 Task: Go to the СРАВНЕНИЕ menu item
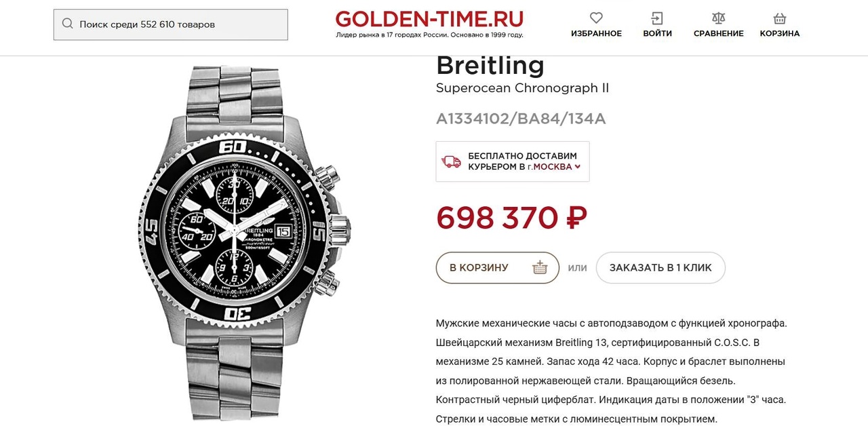[718, 33]
